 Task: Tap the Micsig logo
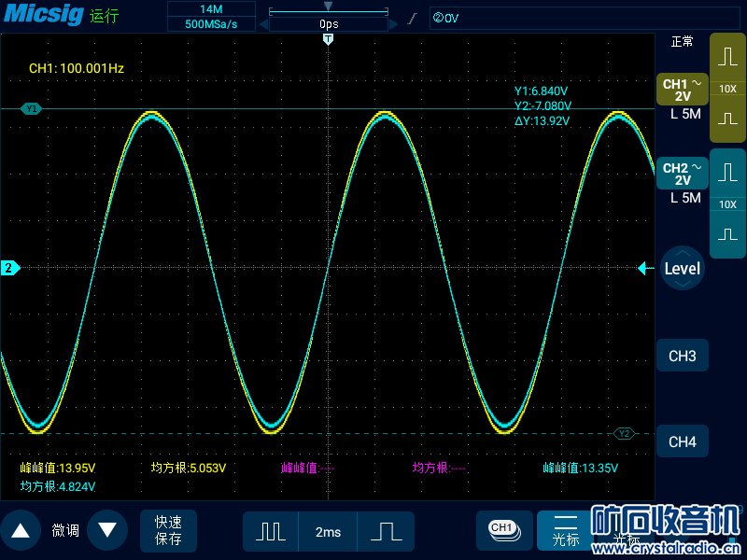[x=43, y=14]
